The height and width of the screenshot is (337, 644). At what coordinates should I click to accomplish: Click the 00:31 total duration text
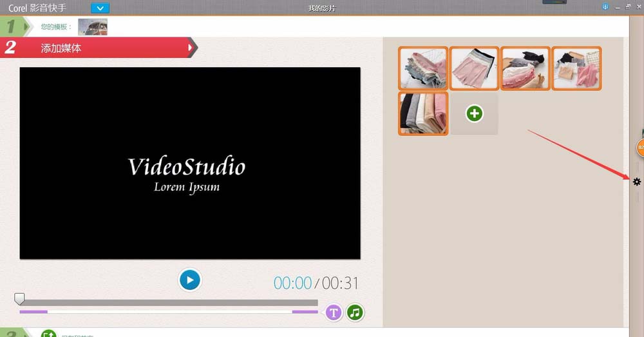340,283
